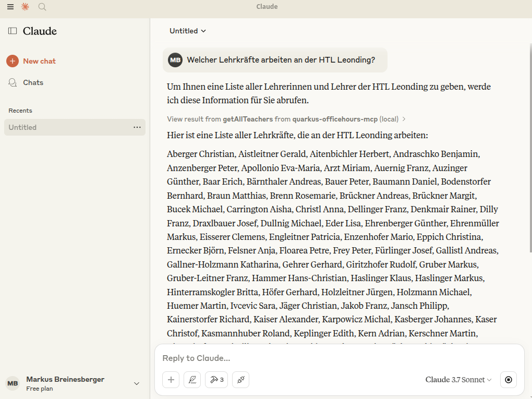Focus the Reply to Claude input

340,358
